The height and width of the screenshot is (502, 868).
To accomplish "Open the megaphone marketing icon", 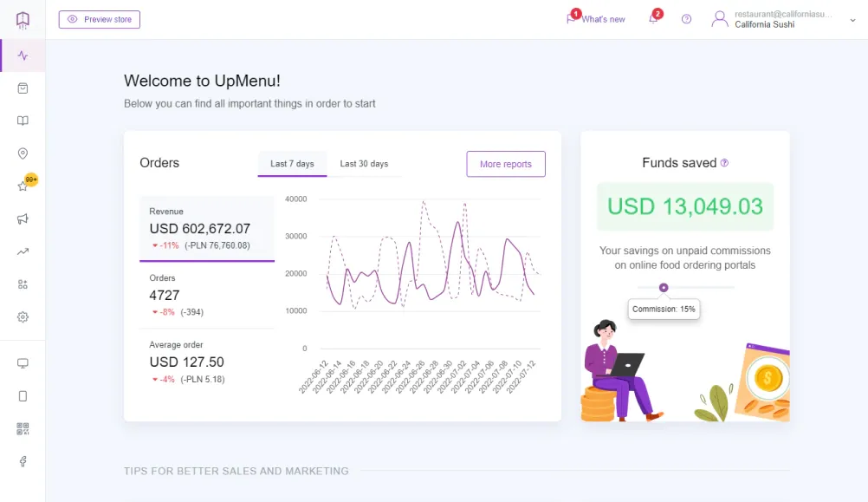I will 23,218.
